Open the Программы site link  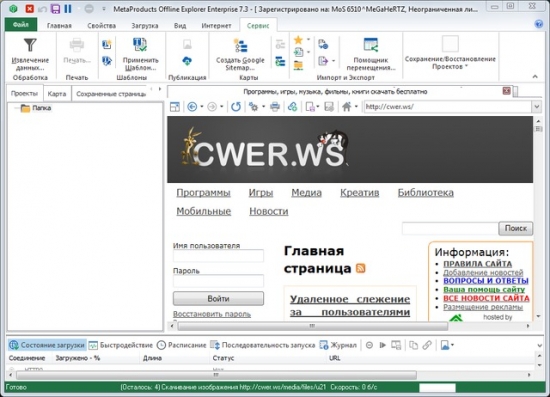point(203,193)
